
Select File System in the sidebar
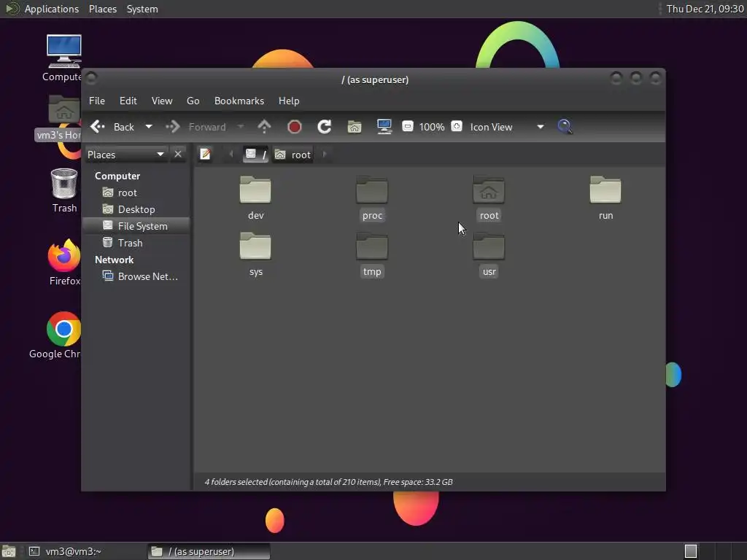pos(136,226)
